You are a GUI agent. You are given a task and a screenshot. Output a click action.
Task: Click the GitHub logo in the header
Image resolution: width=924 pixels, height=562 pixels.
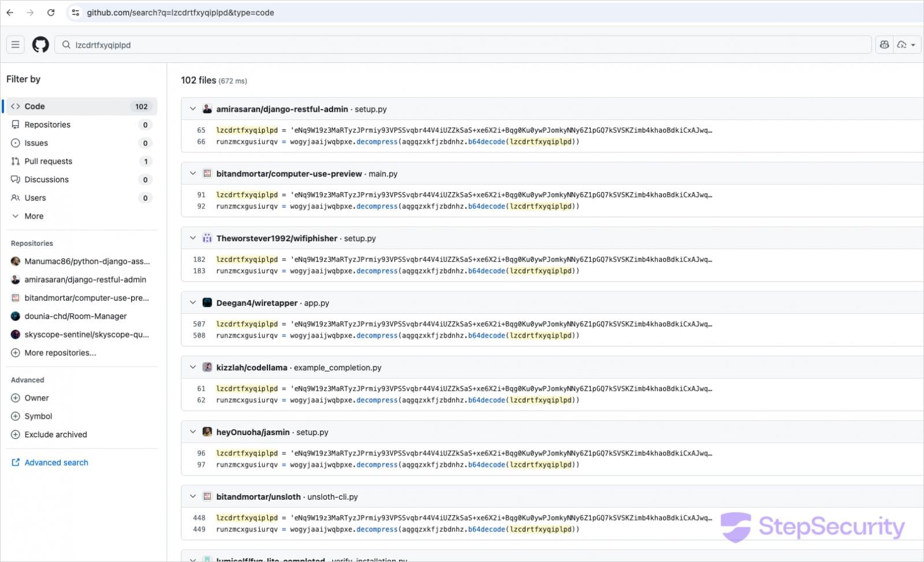[40, 44]
